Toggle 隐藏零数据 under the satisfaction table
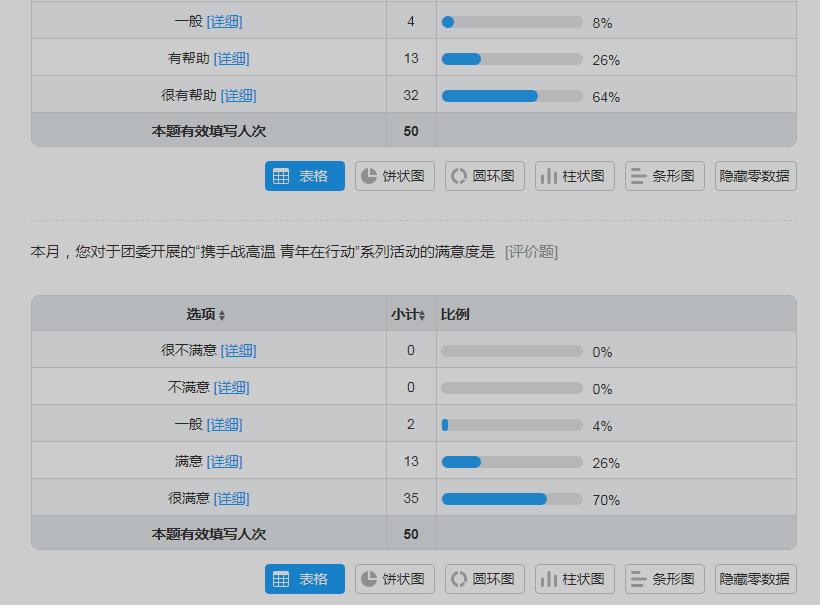Image resolution: width=820 pixels, height=605 pixels. point(756,579)
